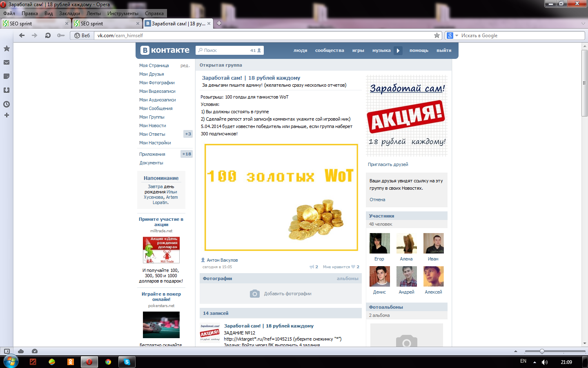
Task: Click VK music play button
Action: 398,51
